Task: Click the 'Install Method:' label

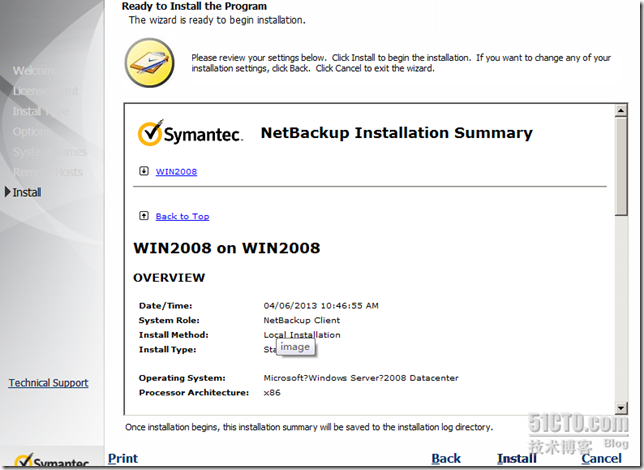Action: pos(173,335)
